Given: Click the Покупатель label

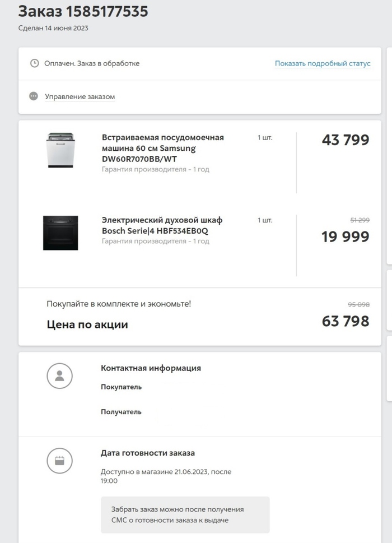Looking at the screenshot, I should (x=121, y=387).
